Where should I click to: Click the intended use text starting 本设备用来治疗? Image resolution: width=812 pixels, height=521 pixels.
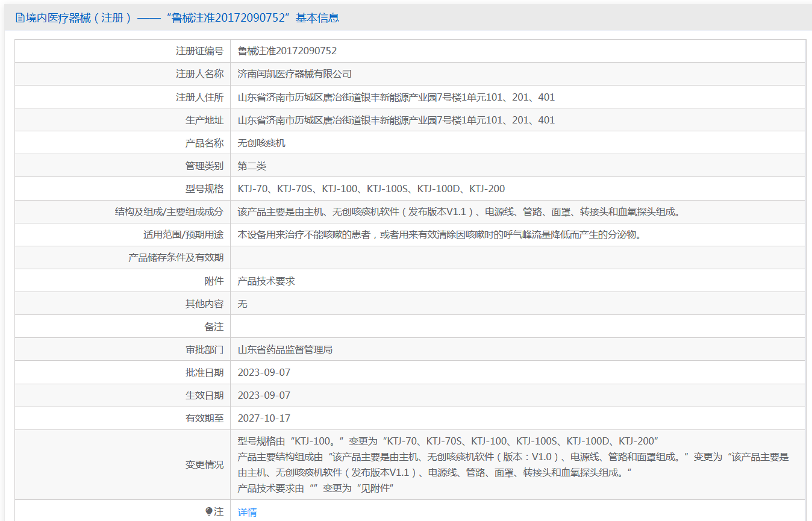441,234
